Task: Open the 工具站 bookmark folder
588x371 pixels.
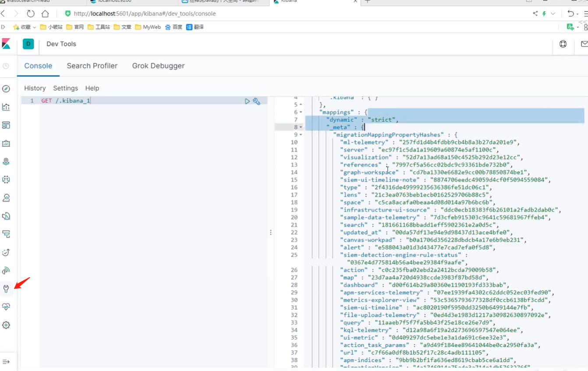Action: point(99,27)
